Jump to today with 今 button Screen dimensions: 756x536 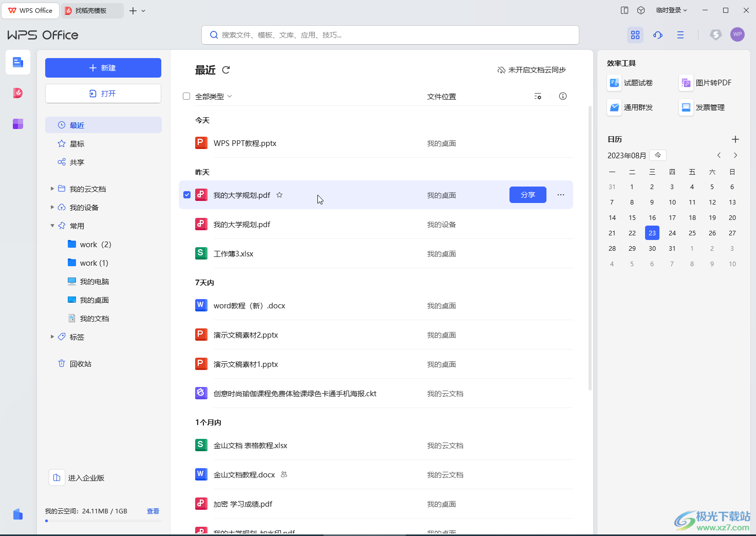coord(658,155)
